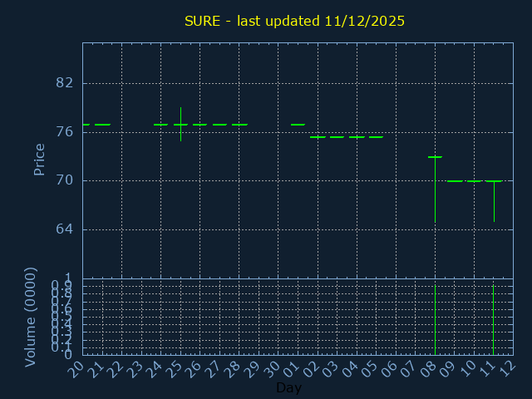Select the 76 price tick label

(65, 131)
